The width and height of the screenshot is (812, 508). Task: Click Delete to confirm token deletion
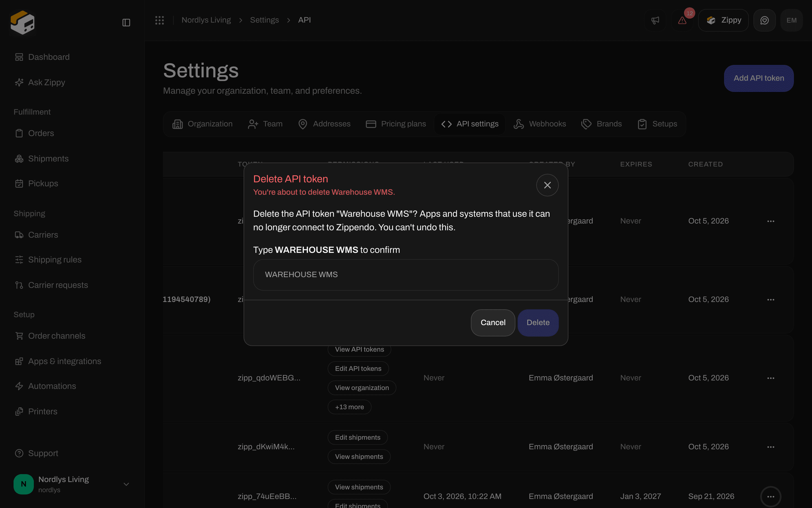click(538, 323)
